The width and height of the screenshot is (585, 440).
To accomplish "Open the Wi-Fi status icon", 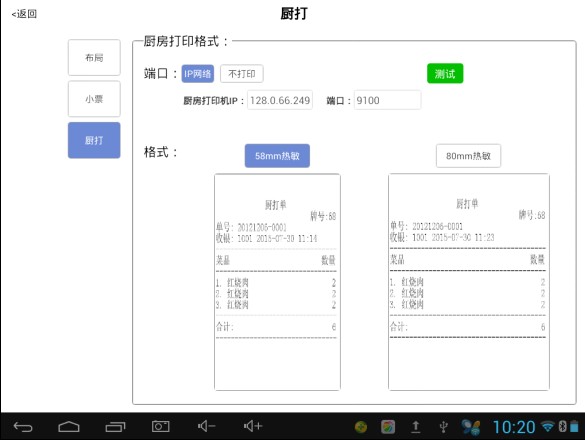I will tap(548, 426).
